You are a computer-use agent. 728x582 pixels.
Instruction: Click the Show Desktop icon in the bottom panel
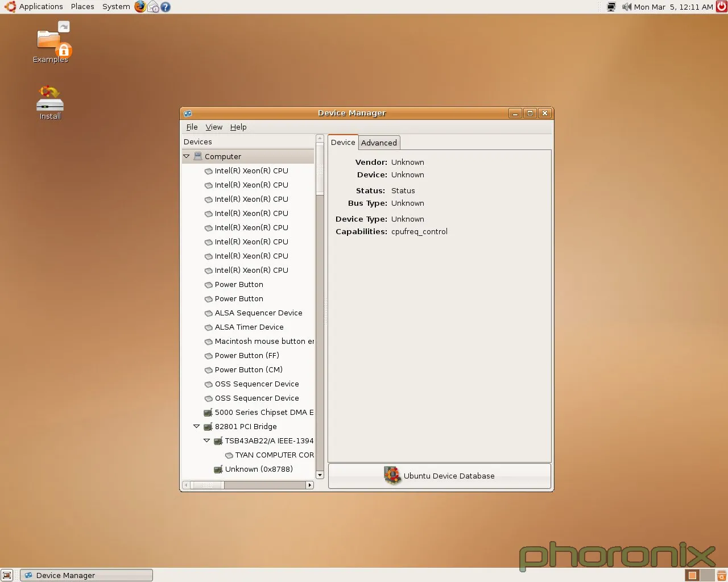click(7, 575)
